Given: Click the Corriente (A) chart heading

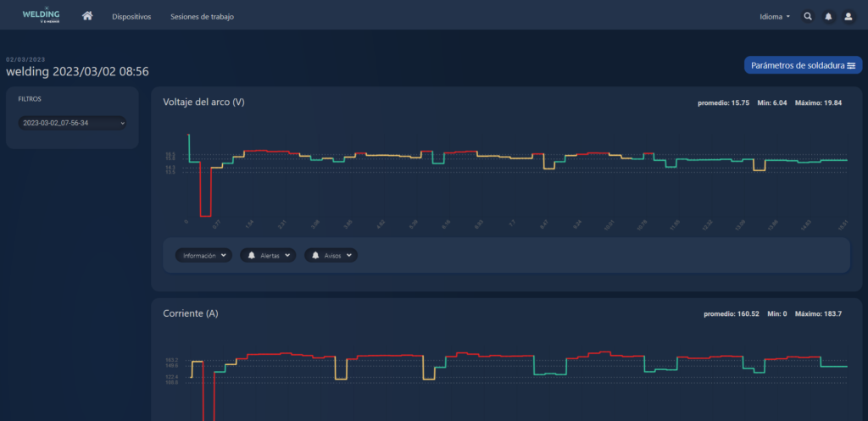Looking at the screenshot, I should point(190,313).
